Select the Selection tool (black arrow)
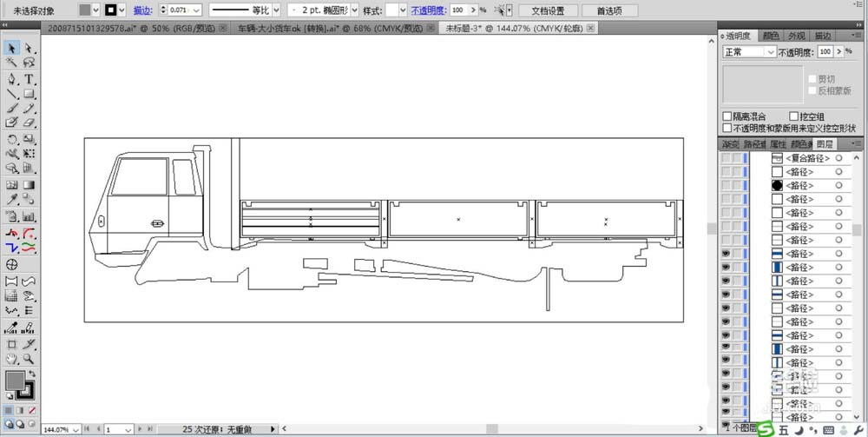Screen dimensions: 868x437 click(12, 49)
